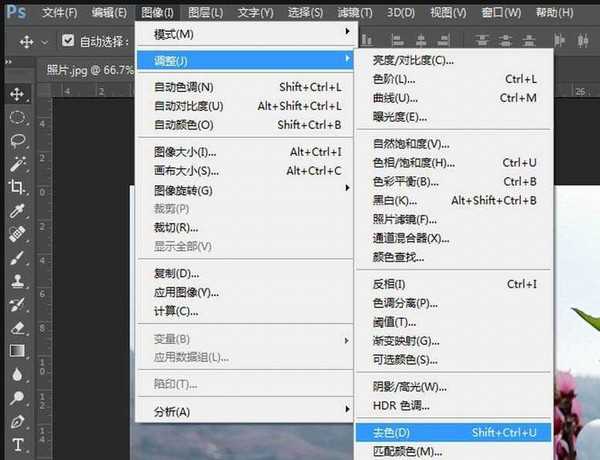Select the Horizontal Type tool
600x460 pixels.
point(17,444)
